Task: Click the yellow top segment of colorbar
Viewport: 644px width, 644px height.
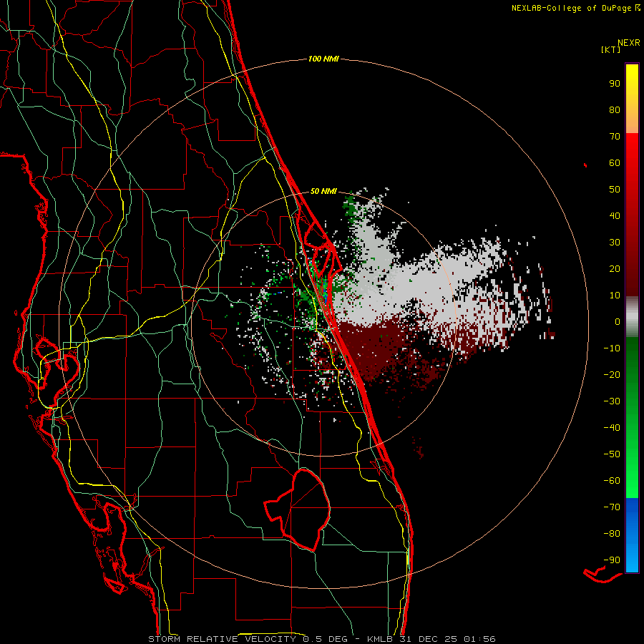Action: [x=632, y=99]
